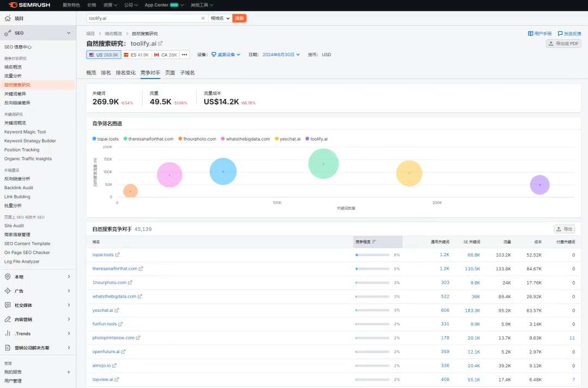
Task: Select the US 269.9K database
Action: click(x=104, y=55)
